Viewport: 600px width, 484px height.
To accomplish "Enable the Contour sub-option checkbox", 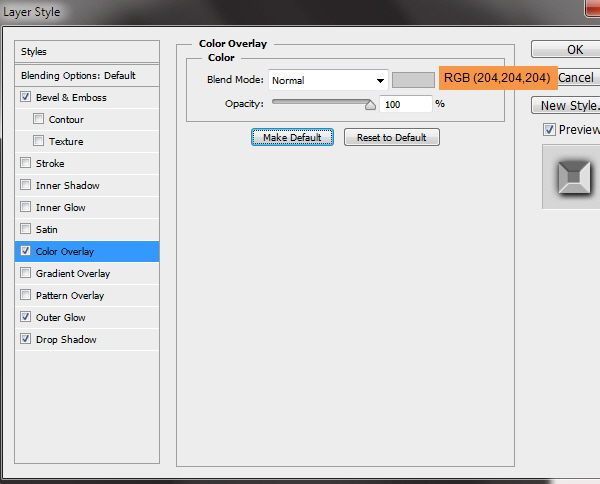I will (x=38, y=120).
